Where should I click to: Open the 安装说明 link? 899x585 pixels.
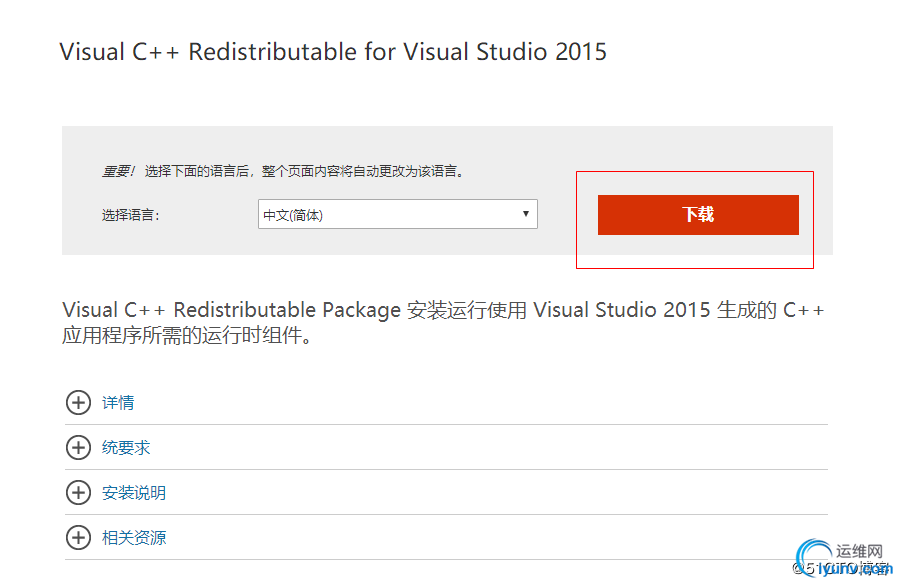(134, 493)
